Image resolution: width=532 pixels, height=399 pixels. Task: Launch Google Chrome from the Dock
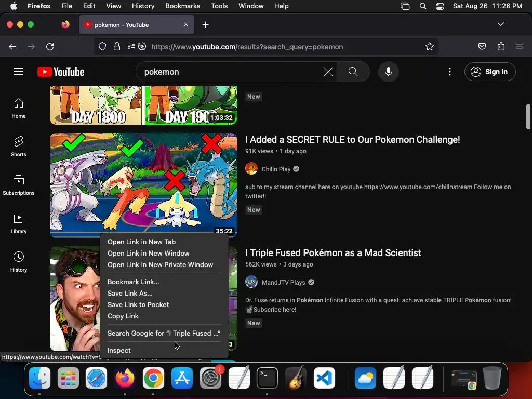click(153, 378)
